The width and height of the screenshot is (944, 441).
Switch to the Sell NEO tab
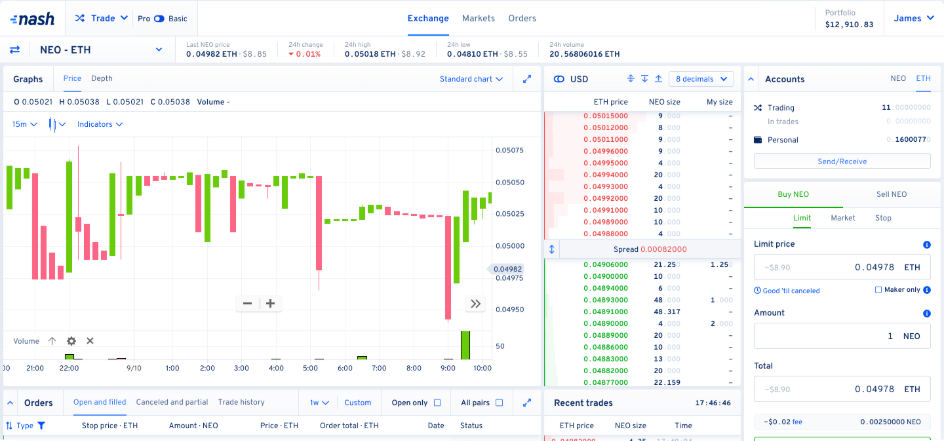tap(891, 194)
